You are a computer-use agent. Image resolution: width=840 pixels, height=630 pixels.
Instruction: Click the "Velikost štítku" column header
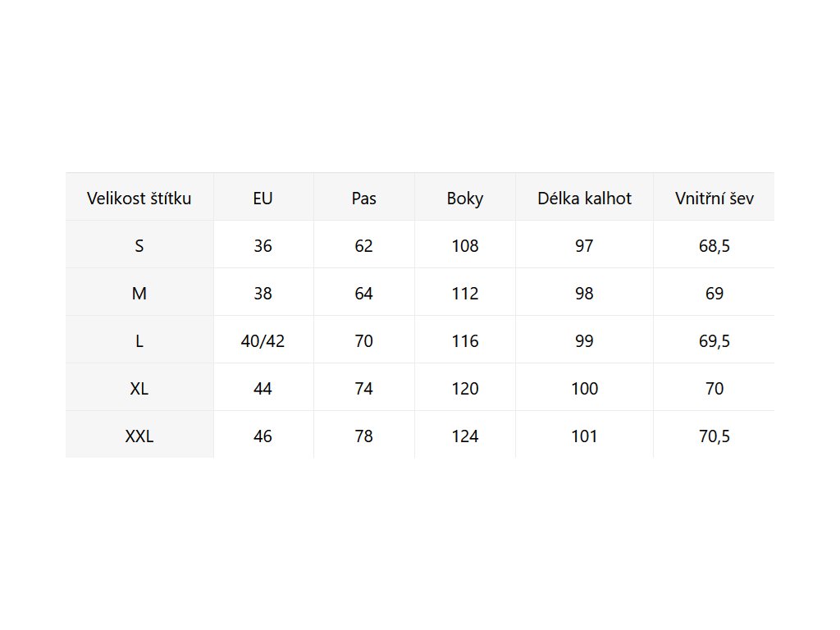(139, 199)
